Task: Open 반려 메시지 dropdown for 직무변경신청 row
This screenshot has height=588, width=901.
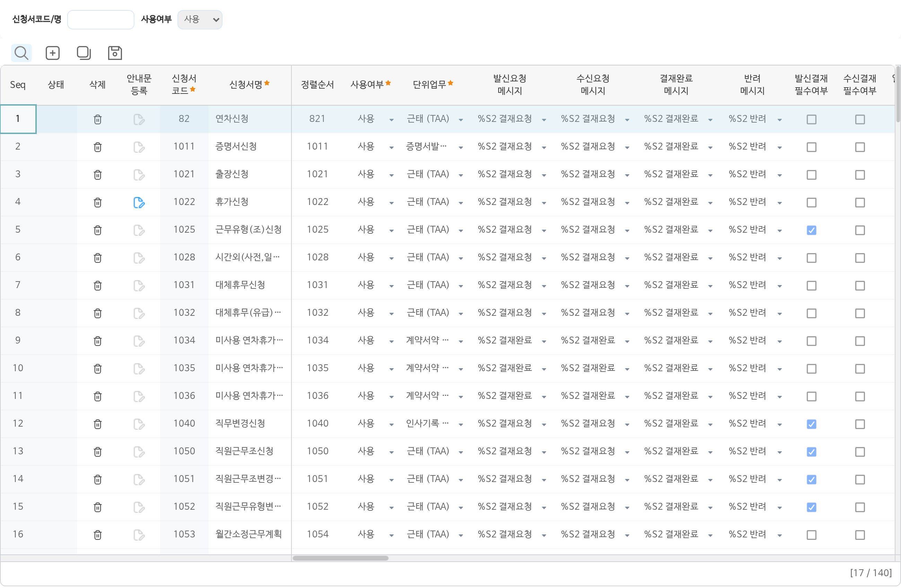Action: pyautogui.click(x=779, y=425)
